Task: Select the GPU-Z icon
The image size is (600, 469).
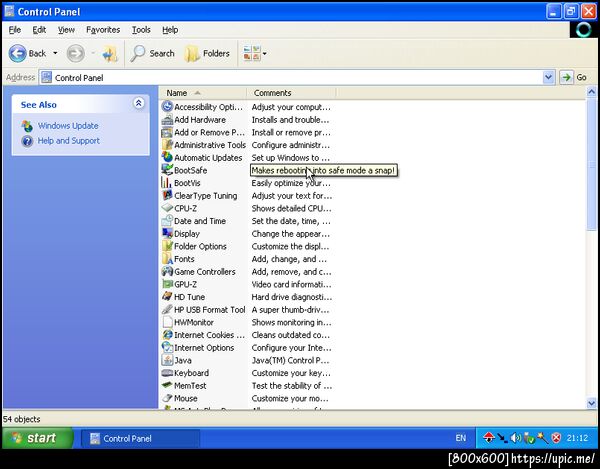Action: click(167, 284)
